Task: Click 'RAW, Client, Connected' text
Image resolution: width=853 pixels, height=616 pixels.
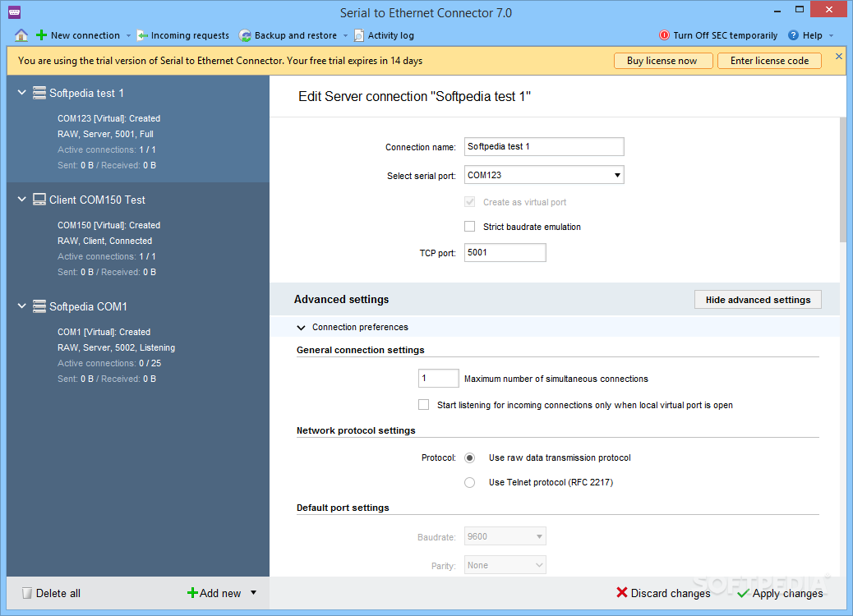Action: (105, 241)
